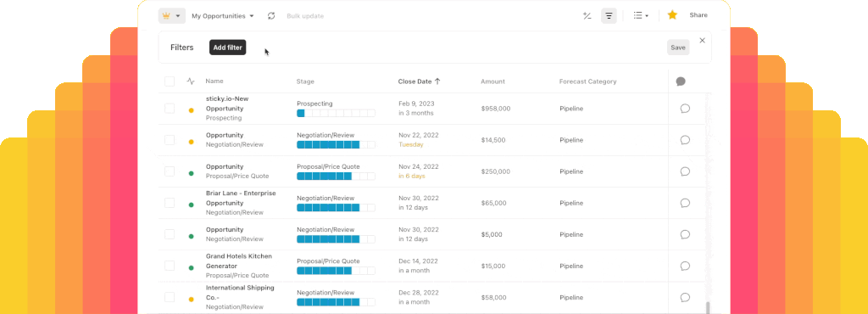
Task: Click the Briar Lane green status dot
Action: pyautogui.click(x=191, y=205)
